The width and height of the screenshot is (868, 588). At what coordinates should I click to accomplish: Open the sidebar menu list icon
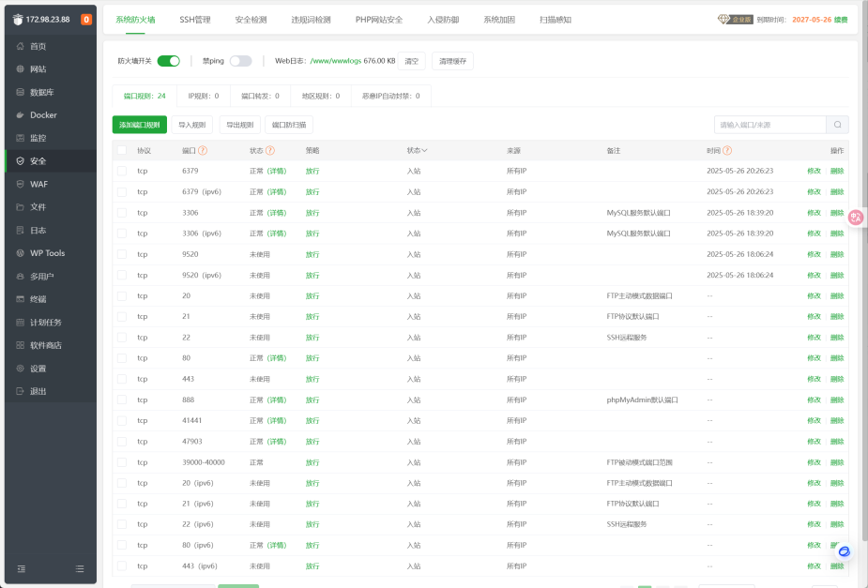(80, 568)
